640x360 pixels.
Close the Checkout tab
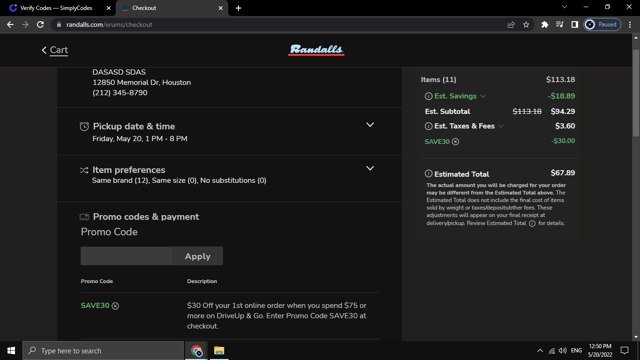click(x=220, y=8)
